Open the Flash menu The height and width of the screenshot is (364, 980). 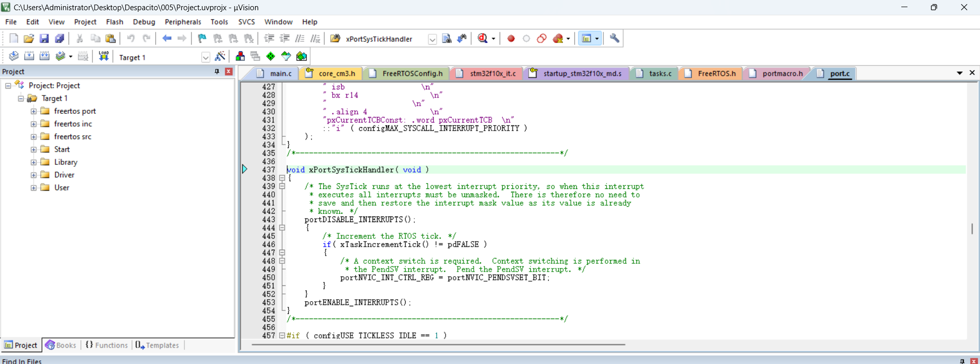(114, 22)
